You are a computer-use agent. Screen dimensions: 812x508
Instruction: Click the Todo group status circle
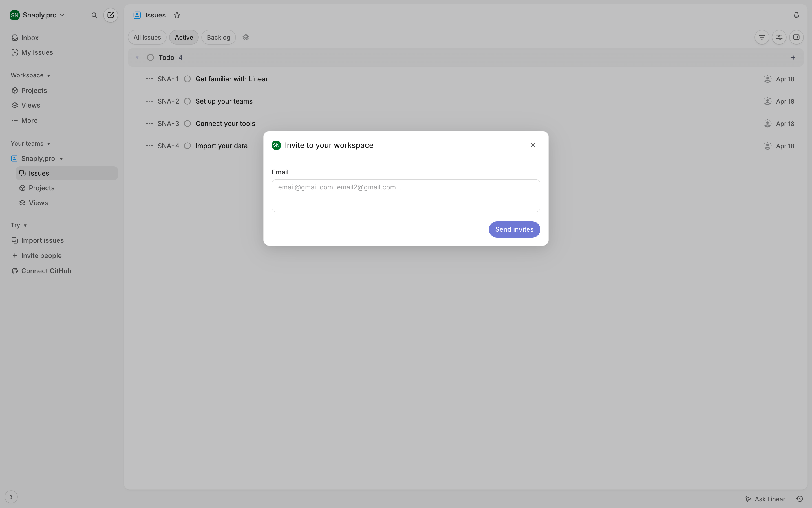click(150, 58)
